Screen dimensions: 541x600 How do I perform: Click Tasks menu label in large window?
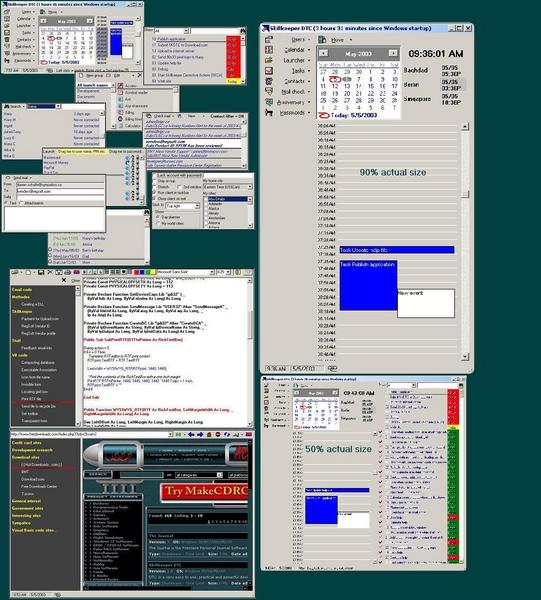pos(298,71)
